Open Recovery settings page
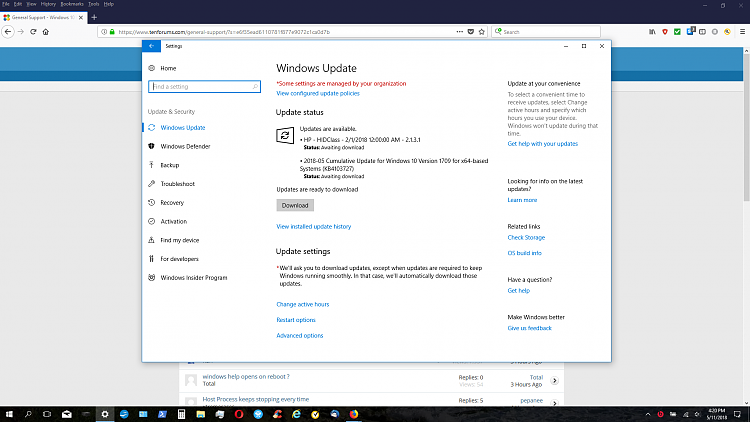 [172, 202]
